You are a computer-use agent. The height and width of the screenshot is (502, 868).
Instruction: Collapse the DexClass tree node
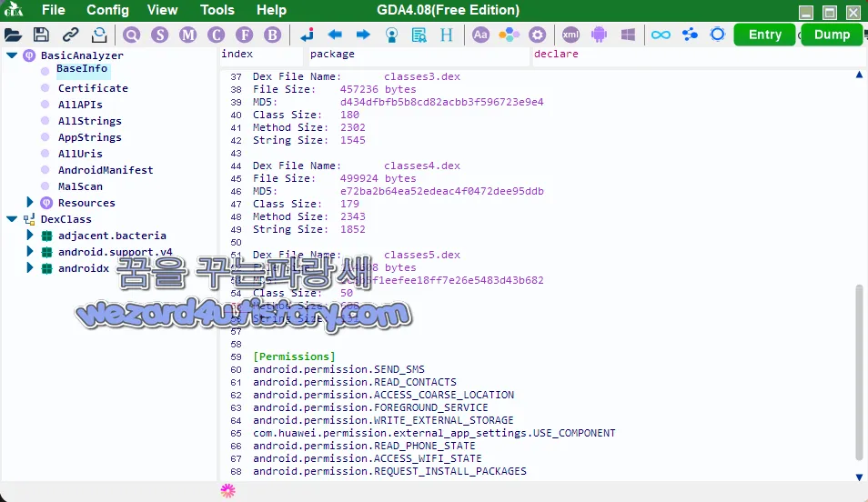pyautogui.click(x=12, y=219)
